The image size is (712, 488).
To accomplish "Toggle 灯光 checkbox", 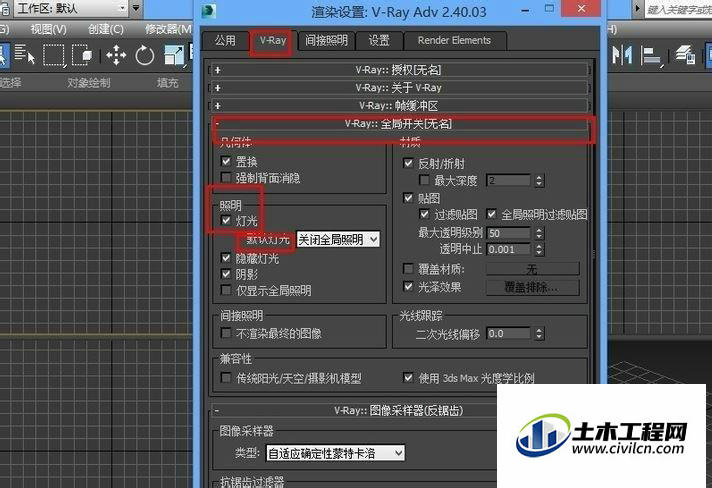I will coord(226,221).
